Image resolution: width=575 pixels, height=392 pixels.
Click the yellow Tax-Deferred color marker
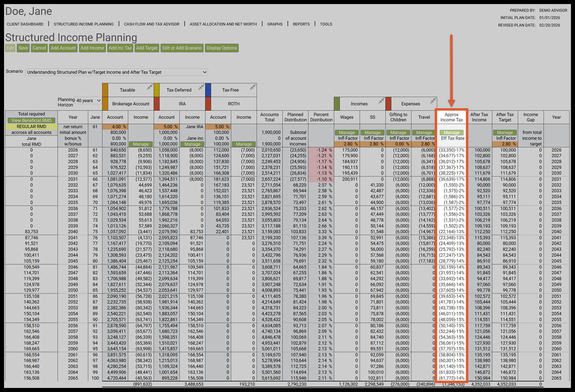156,90
